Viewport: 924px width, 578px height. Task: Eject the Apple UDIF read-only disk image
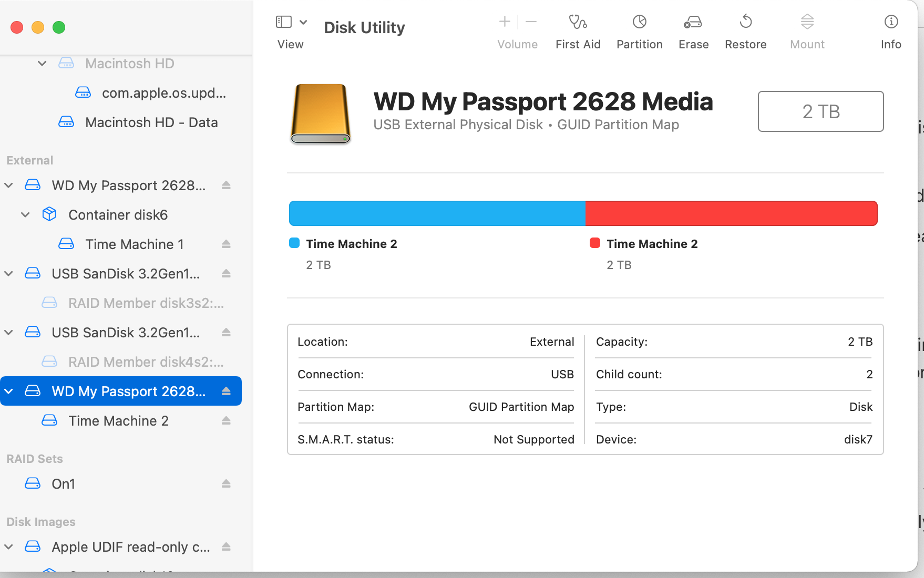(x=226, y=546)
